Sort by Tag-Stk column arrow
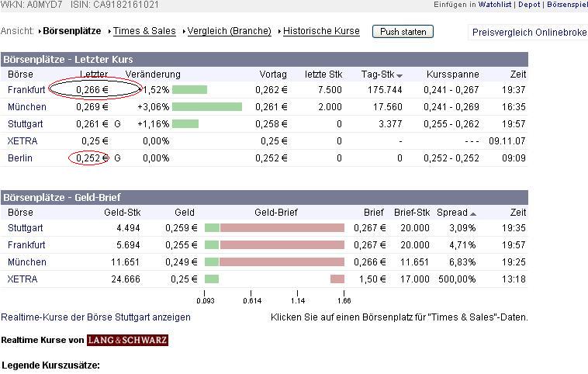Image resolution: width=588 pixels, height=374 pixels. tap(399, 76)
